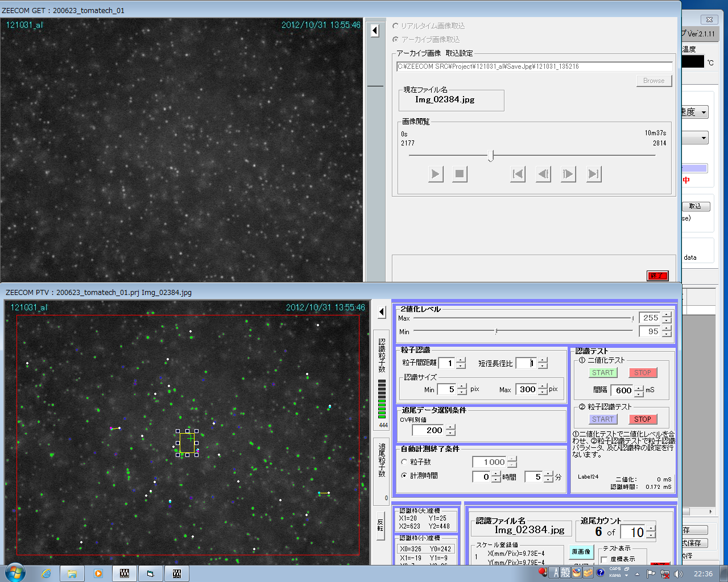Viewport: 728px width, 582px height.
Task: Start the 二値化テスト
Action: (x=603, y=373)
